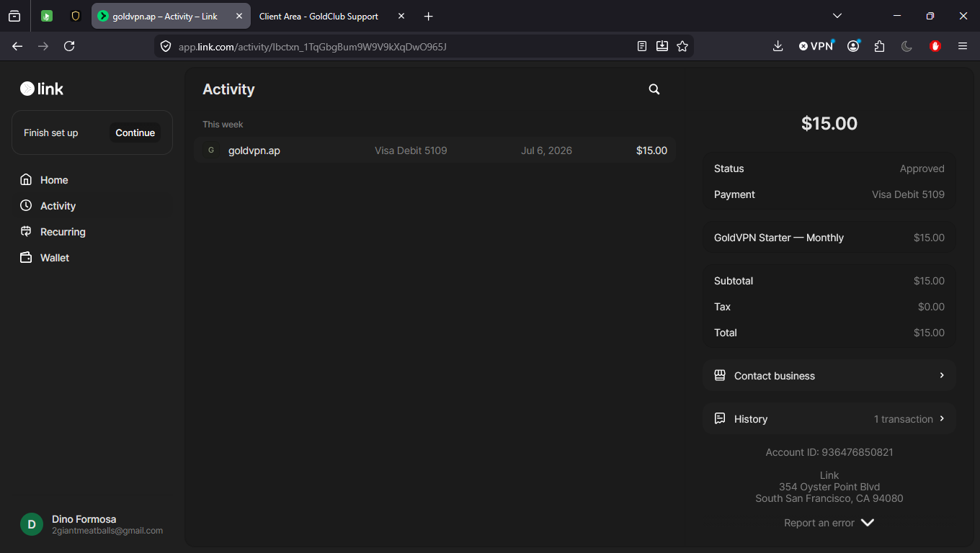Screen dimensions: 980x553
Task: Click the Tax $0.00 value
Action: [931, 307]
